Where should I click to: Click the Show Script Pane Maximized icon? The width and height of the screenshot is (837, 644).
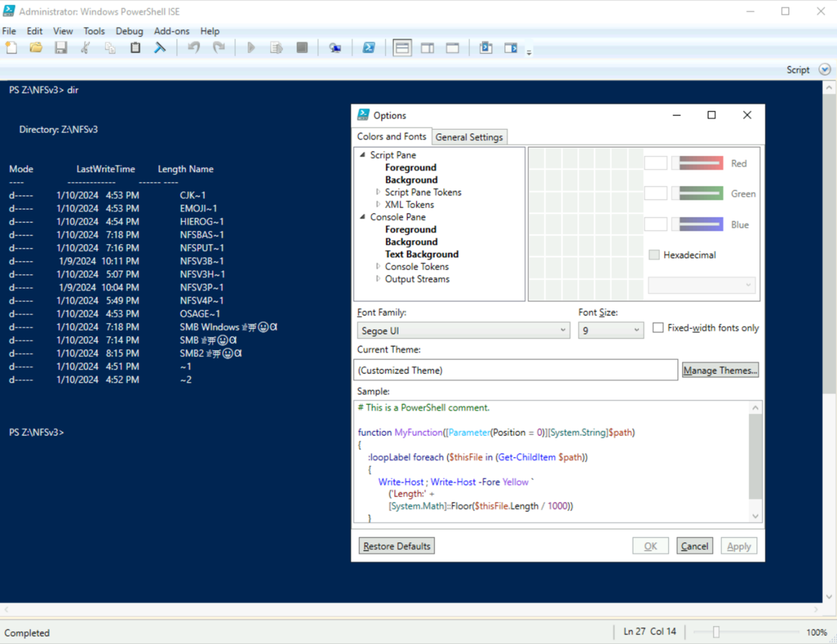pos(452,47)
